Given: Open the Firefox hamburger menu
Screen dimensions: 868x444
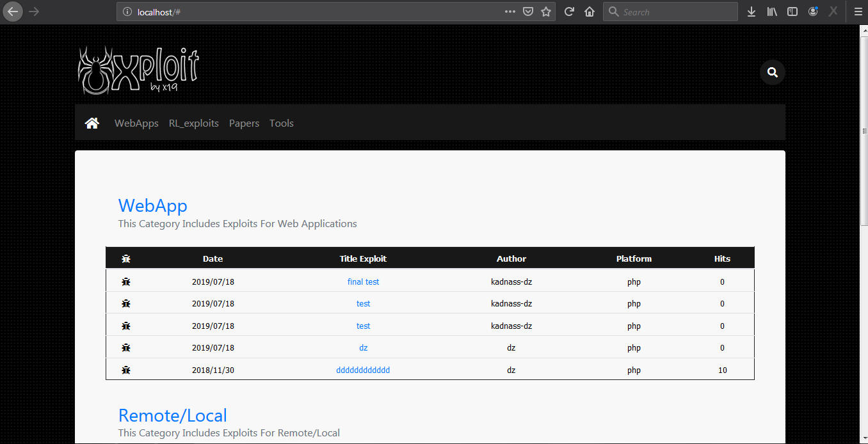Looking at the screenshot, I should [x=857, y=12].
